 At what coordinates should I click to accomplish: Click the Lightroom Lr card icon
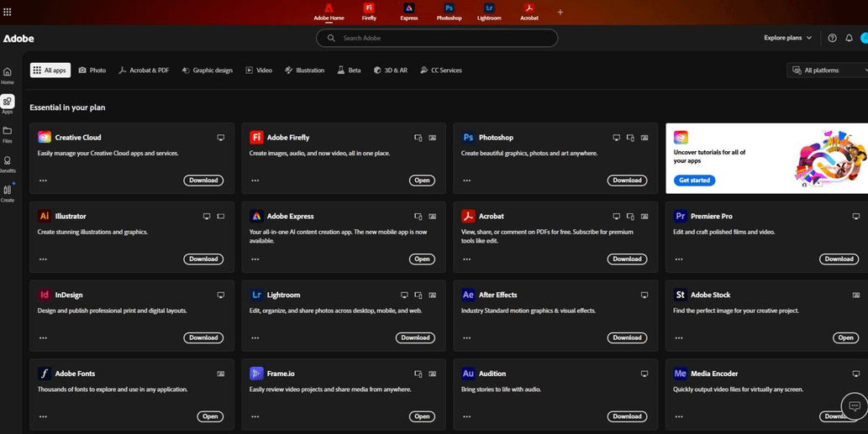(256, 295)
